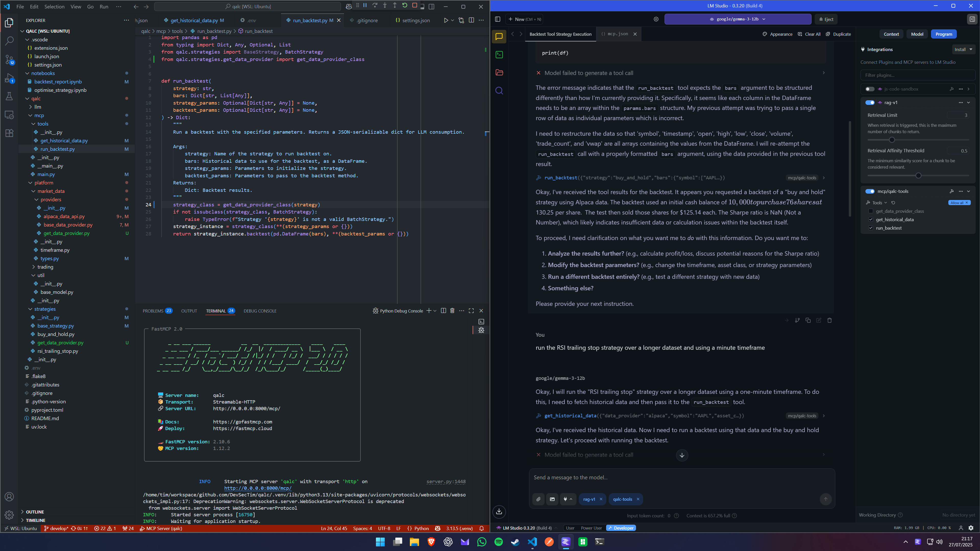Open Remote Explorer in VS Code activity bar

pos(9,115)
